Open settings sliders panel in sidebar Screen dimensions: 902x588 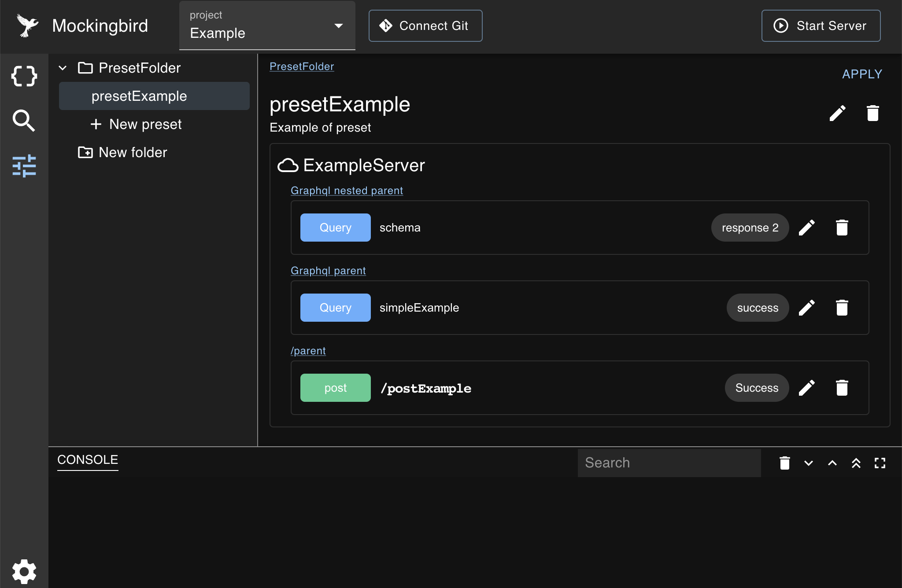point(24,166)
